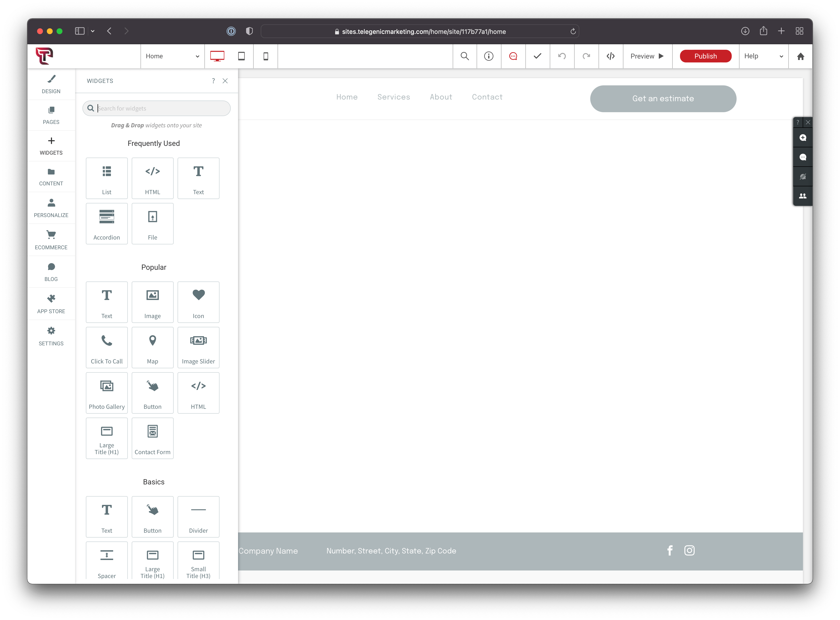840x620 pixels.
Task: Open the App Store section
Action: click(51, 304)
